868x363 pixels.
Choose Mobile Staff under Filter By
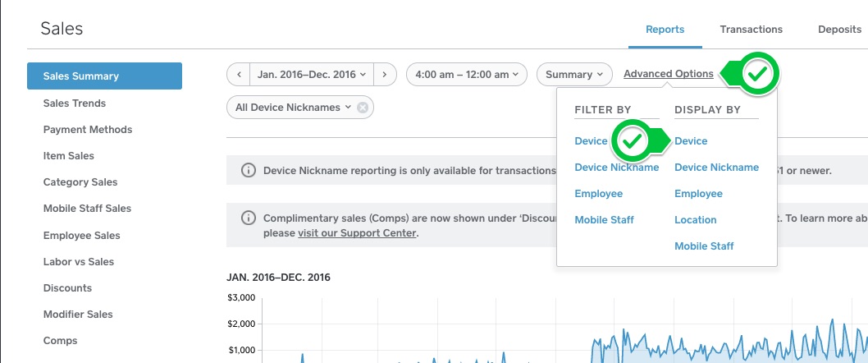[604, 220]
